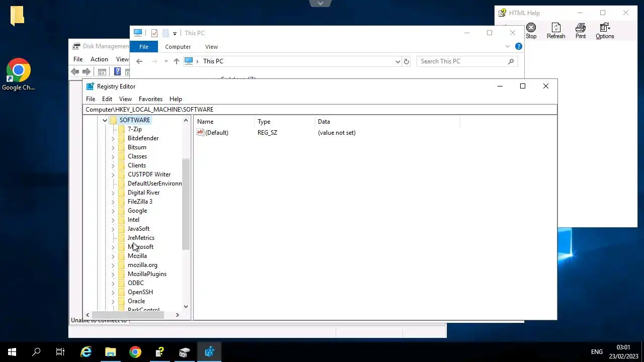The height and width of the screenshot is (362, 644).
Task: Select the JreMetrics key
Action: 141,238
